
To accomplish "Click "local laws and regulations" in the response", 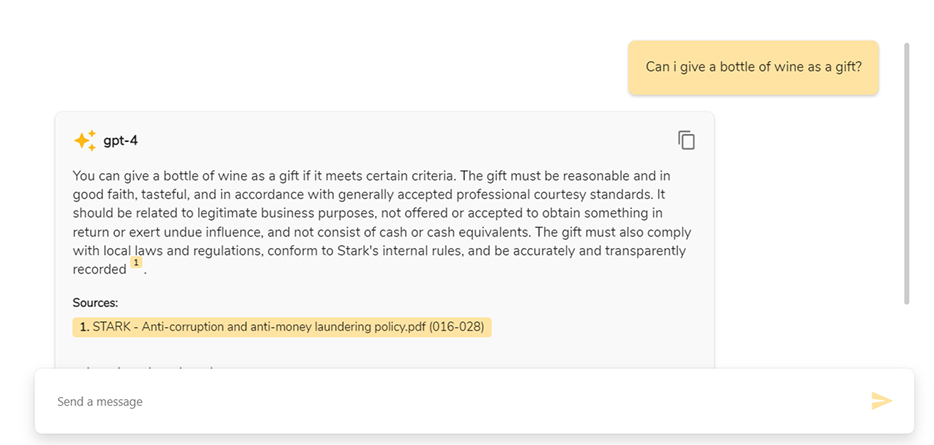I will (x=187, y=251).
